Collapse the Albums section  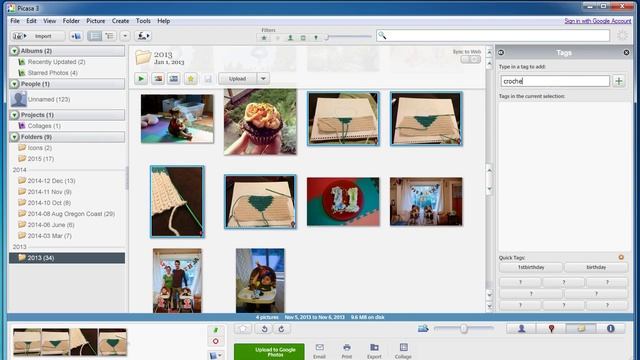tap(15, 51)
